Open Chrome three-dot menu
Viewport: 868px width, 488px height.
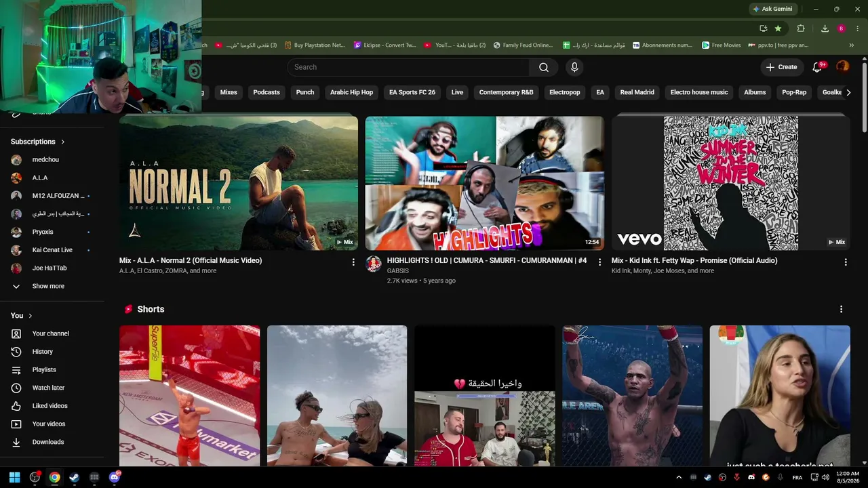point(857,28)
